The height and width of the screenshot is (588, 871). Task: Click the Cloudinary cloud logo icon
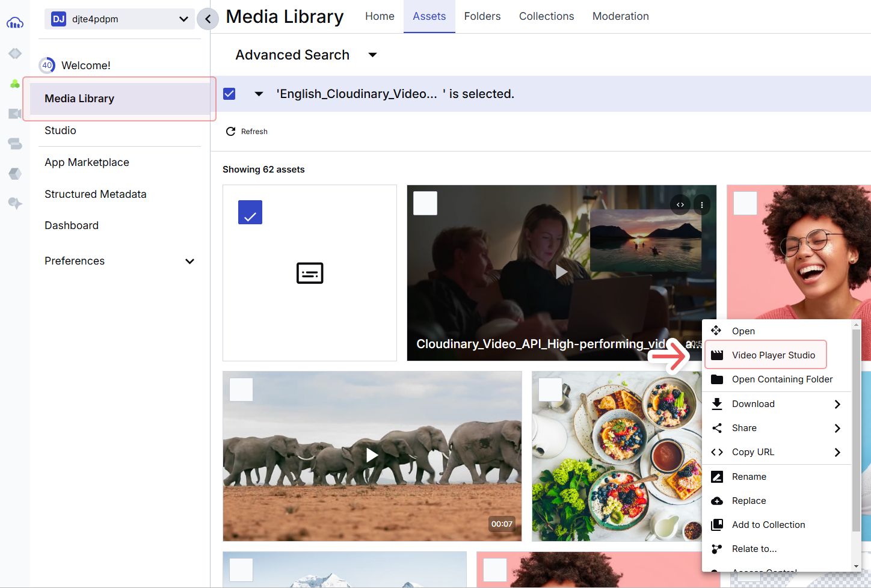15,23
